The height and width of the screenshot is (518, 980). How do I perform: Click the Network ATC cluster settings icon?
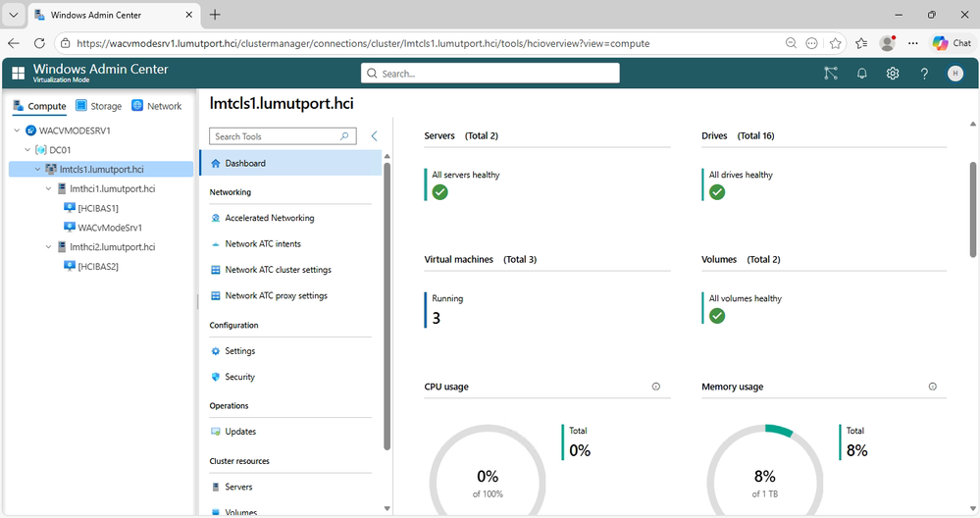click(216, 270)
